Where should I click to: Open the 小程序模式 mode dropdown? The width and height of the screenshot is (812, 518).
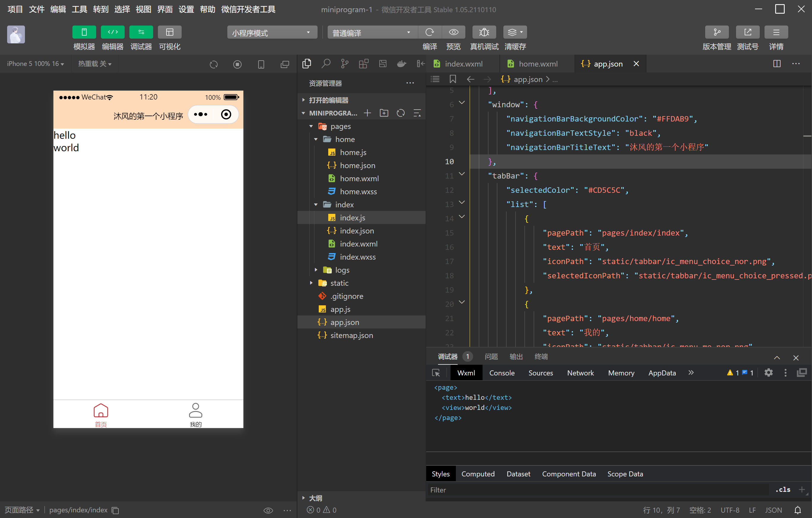click(272, 33)
